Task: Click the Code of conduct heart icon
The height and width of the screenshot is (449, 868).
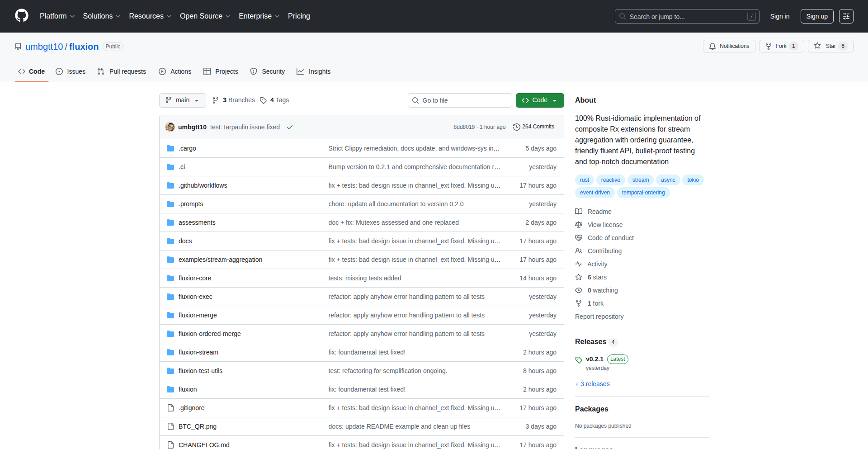Action: [579, 238]
